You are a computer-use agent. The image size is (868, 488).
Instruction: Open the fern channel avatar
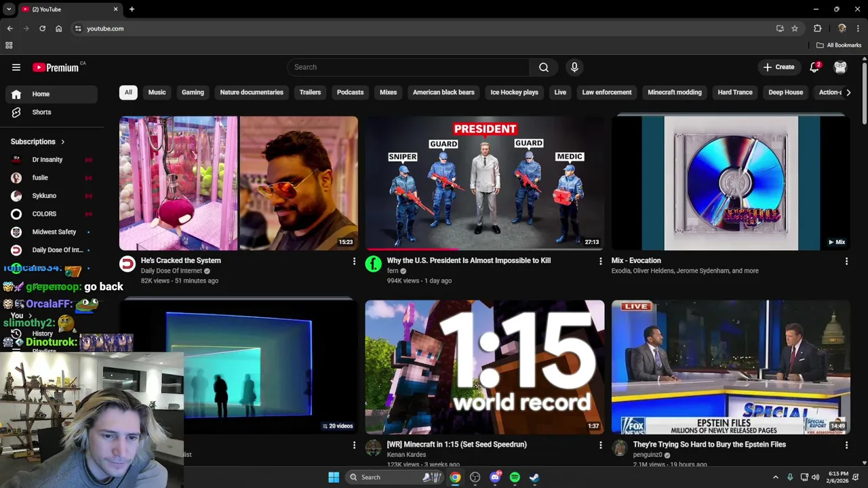click(373, 264)
